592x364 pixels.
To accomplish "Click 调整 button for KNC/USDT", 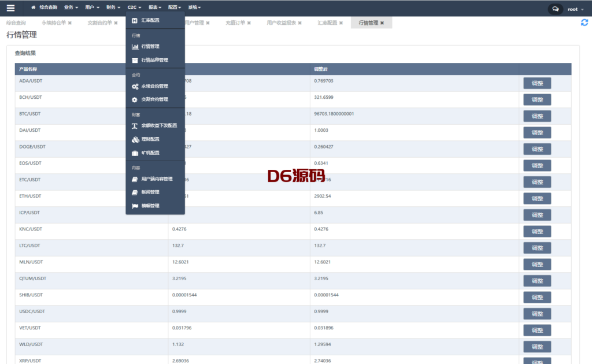I will coord(537,232).
